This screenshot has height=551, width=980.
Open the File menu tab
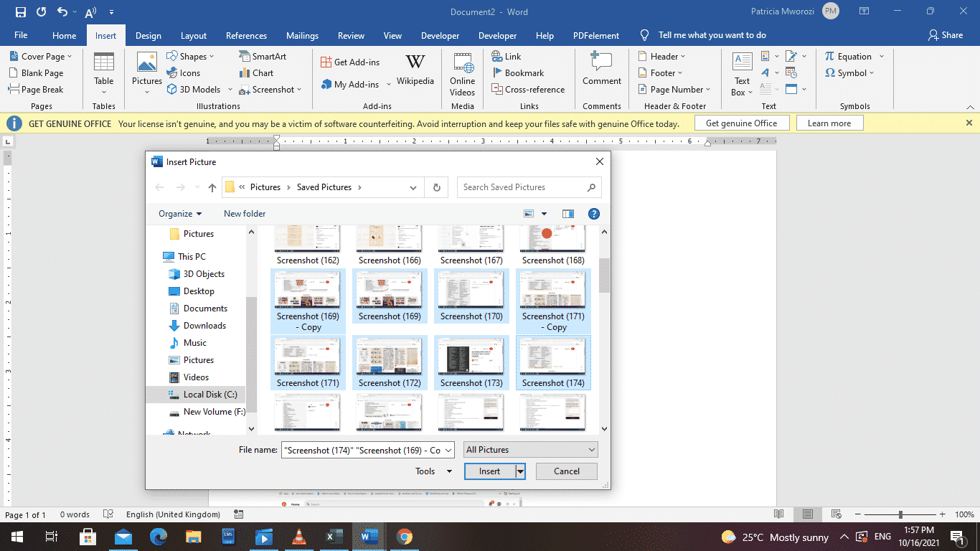21,35
